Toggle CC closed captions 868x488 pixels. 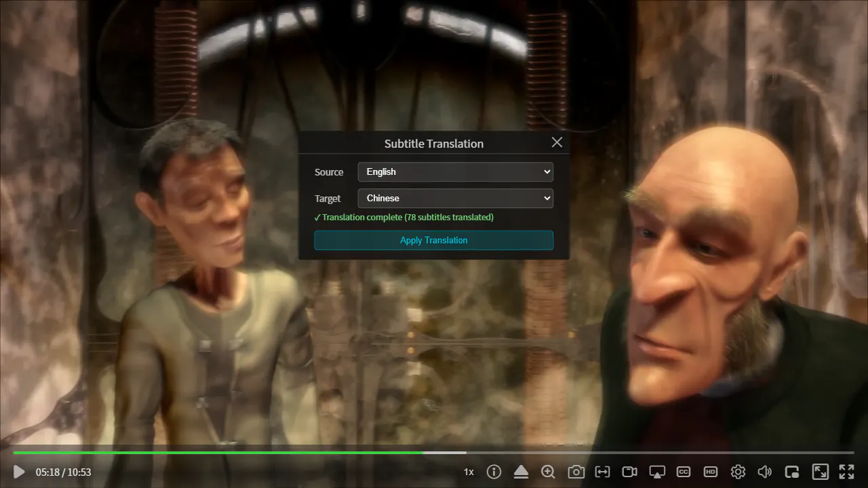click(684, 472)
